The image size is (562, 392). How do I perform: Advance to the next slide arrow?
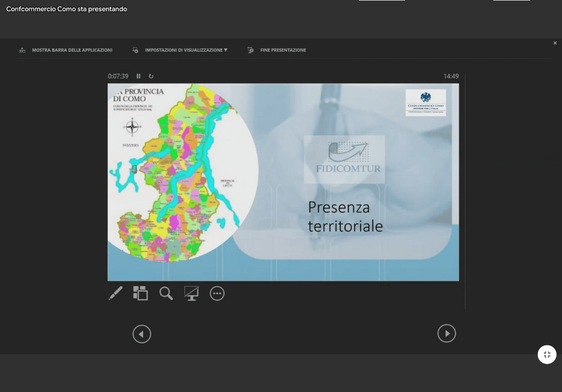(446, 333)
